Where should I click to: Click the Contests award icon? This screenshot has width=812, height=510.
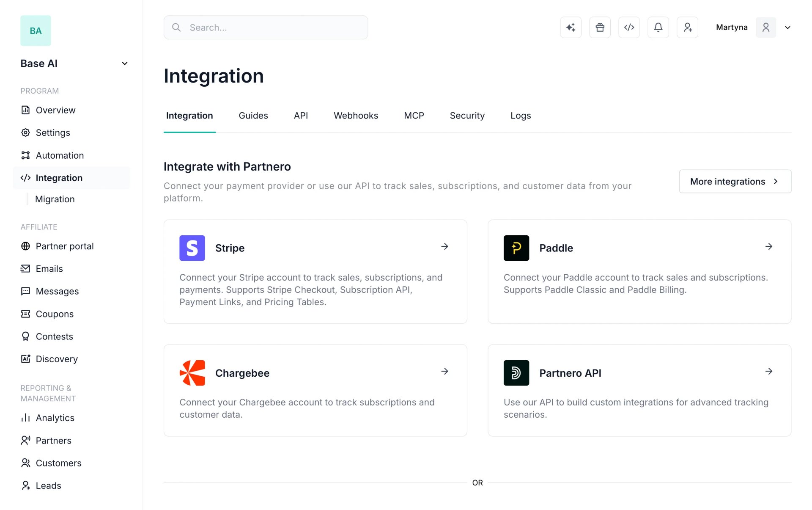pyautogui.click(x=25, y=336)
